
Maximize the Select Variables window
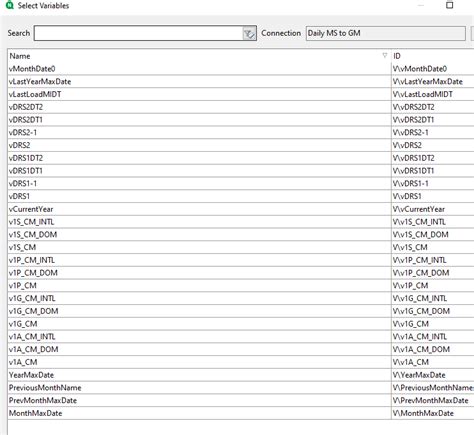click(x=450, y=5)
